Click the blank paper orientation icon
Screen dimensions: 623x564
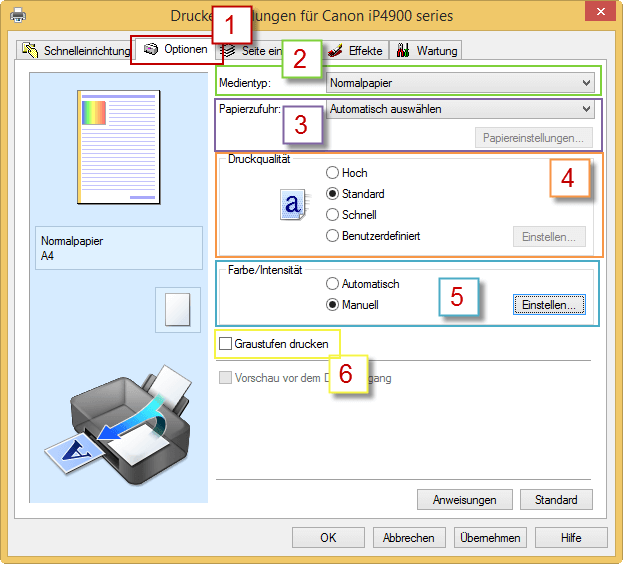pos(178,309)
